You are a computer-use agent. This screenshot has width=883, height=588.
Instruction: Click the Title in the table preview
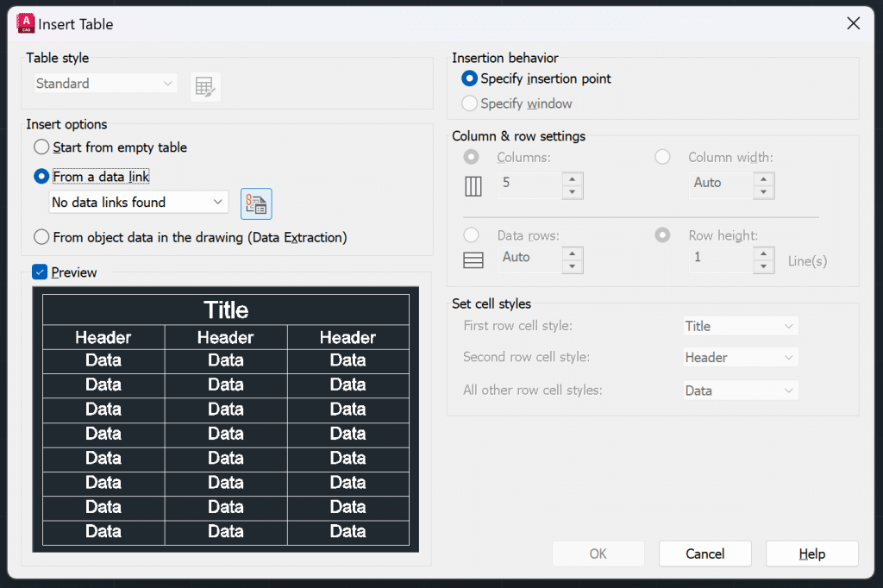click(x=225, y=310)
